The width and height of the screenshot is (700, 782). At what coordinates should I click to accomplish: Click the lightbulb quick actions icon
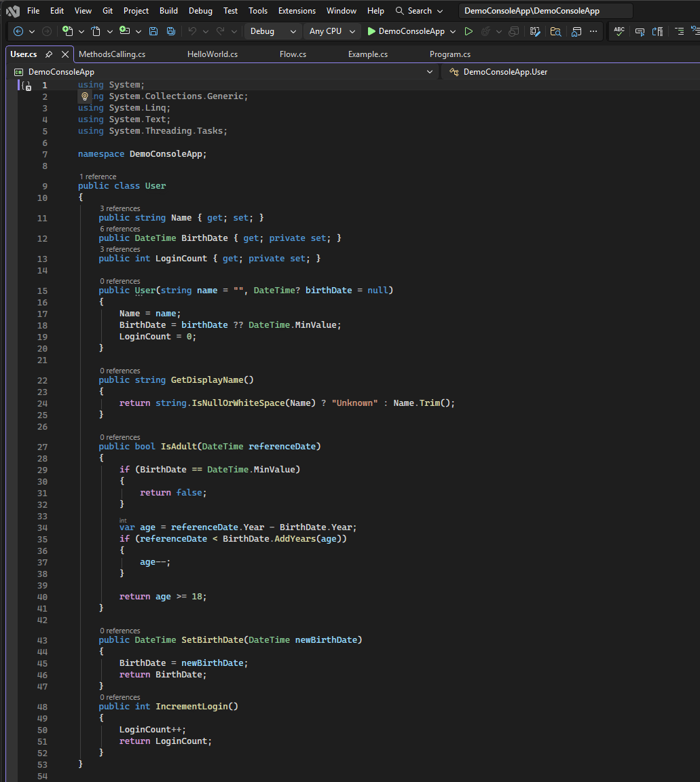pos(85,96)
